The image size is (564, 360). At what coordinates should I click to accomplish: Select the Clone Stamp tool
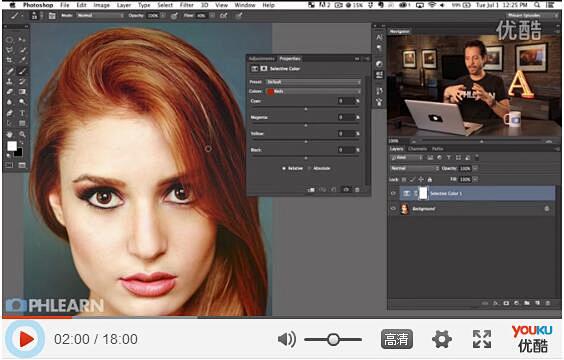tap(10, 81)
